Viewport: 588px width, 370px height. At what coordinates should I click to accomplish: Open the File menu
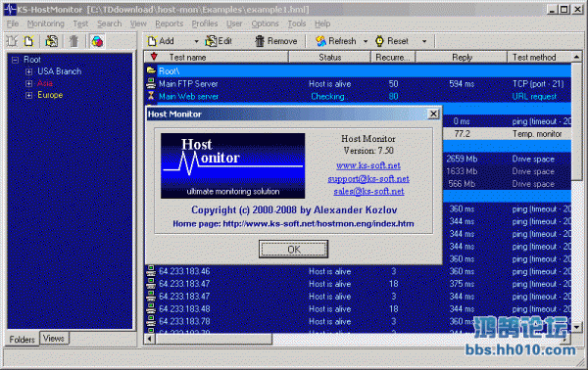click(x=13, y=23)
